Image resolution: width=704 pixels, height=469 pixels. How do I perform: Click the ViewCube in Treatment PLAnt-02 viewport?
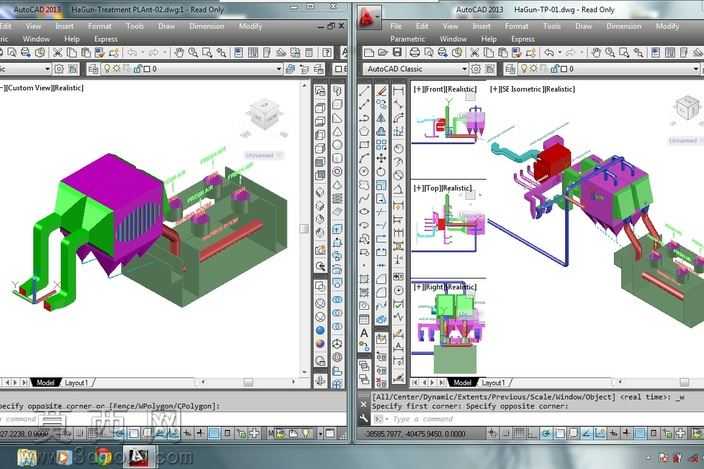pyautogui.click(x=265, y=114)
